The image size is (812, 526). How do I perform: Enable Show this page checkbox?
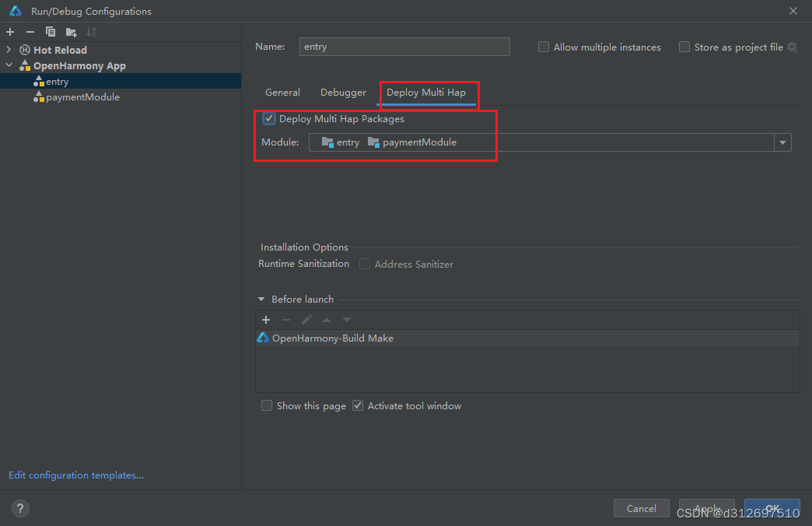click(x=267, y=405)
